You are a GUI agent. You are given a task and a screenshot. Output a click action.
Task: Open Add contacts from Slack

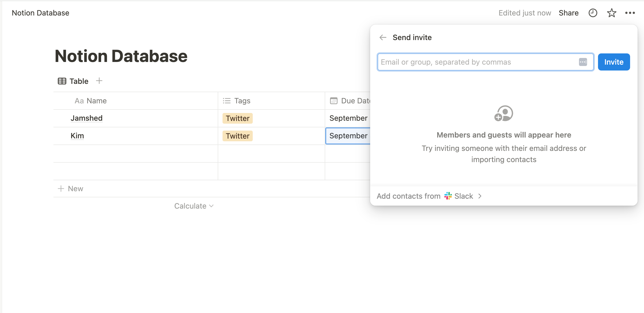click(429, 196)
